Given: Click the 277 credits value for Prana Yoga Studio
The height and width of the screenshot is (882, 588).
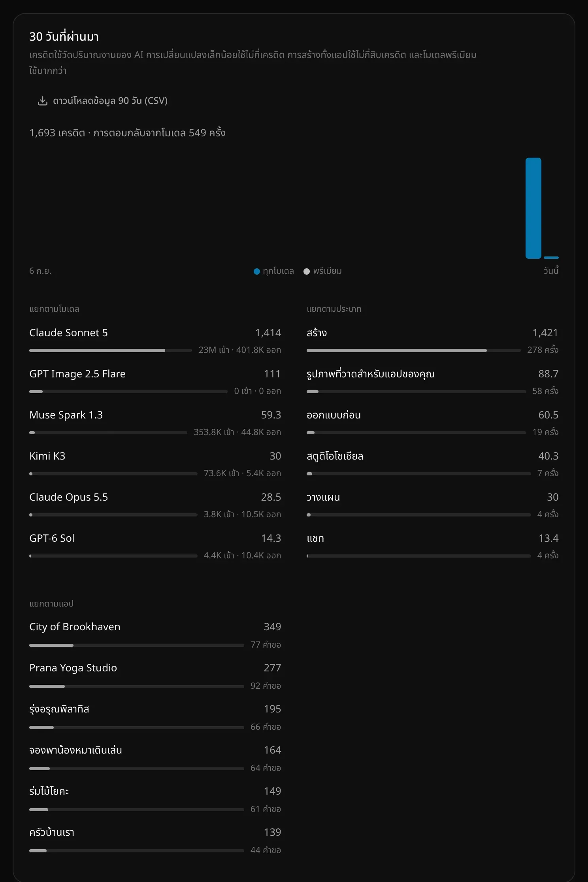Looking at the screenshot, I should (x=272, y=668).
